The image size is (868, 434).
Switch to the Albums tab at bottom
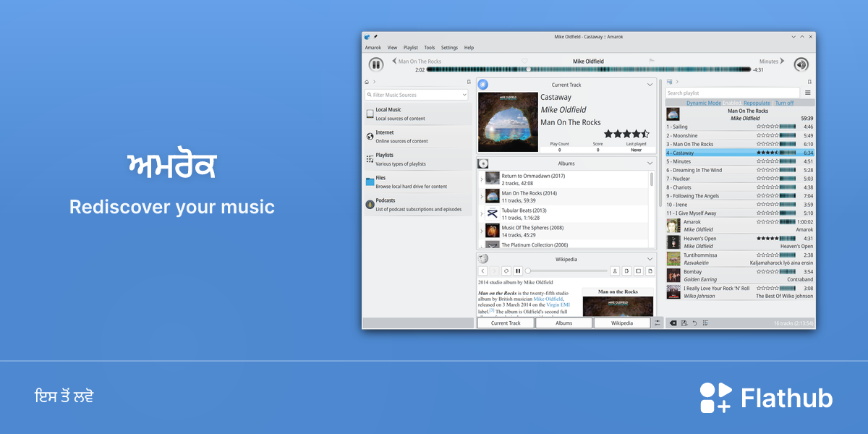tap(564, 323)
